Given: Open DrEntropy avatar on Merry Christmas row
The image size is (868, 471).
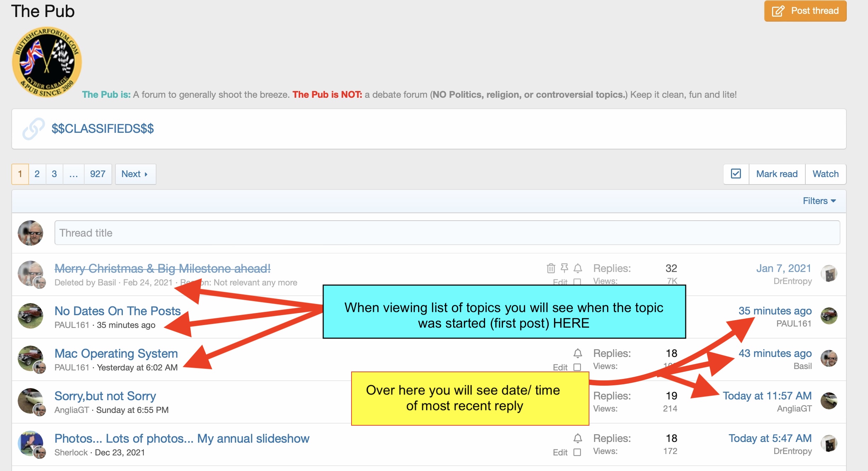Looking at the screenshot, I should tap(829, 273).
